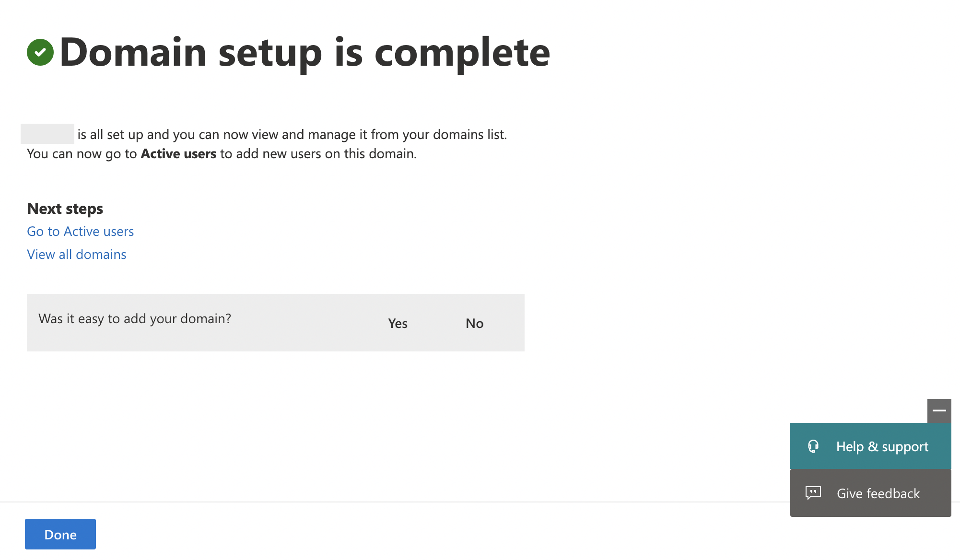Click the 'Was it easy to add your domain?' text
Screen dimensions: 960x560
[135, 319]
